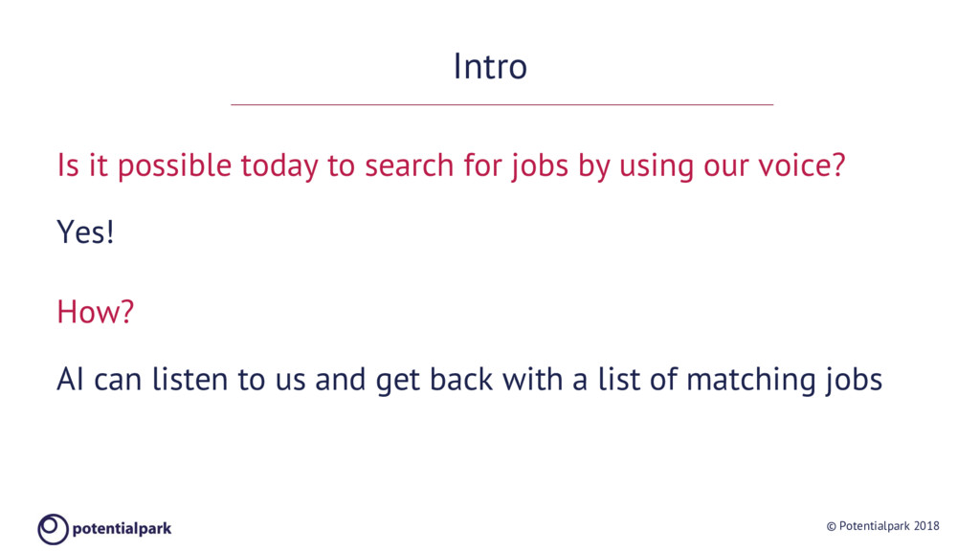Click the copyright symbol before Potentialpark 2018
Image resolution: width=980 pixels, height=551 pixels.
831,527
